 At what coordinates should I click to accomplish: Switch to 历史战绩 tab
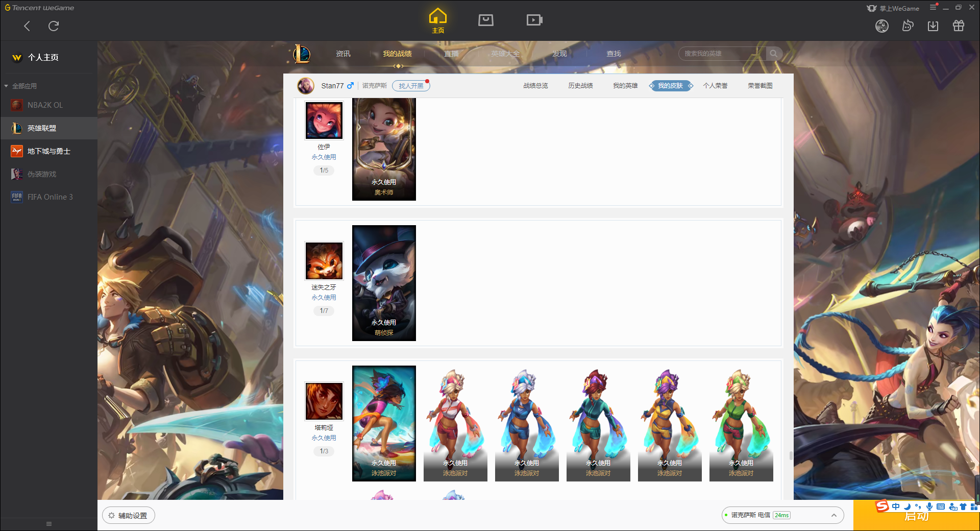coord(580,86)
